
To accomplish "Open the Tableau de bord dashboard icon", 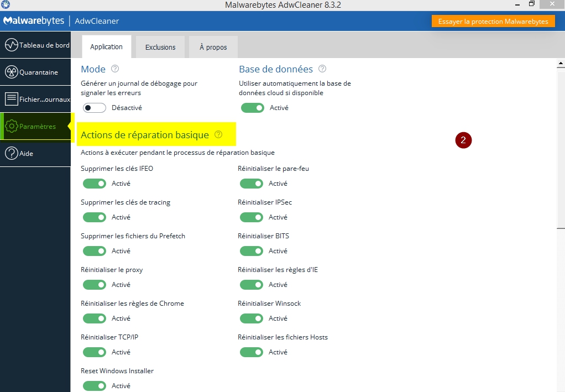I will (x=12, y=45).
